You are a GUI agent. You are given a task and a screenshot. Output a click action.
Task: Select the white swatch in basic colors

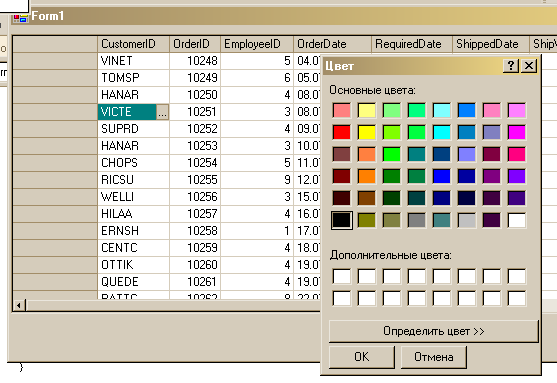[x=517, y=220]
